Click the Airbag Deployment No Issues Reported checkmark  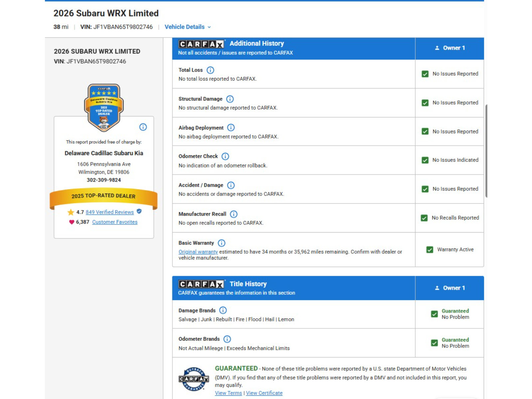pyautogui.click(x=425, y=131)
